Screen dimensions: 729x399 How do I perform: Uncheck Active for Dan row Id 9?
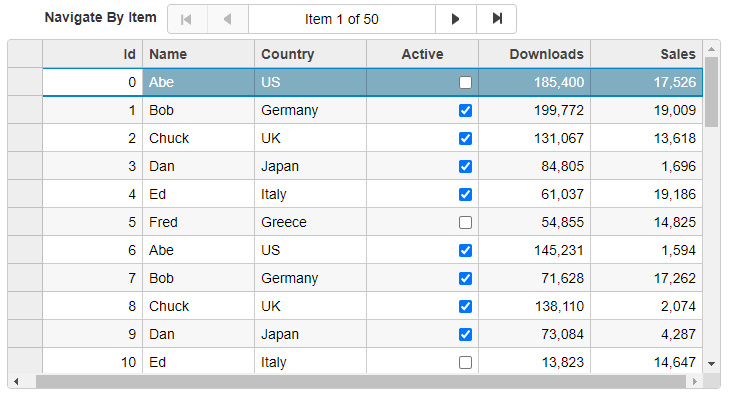click(465, 334)
